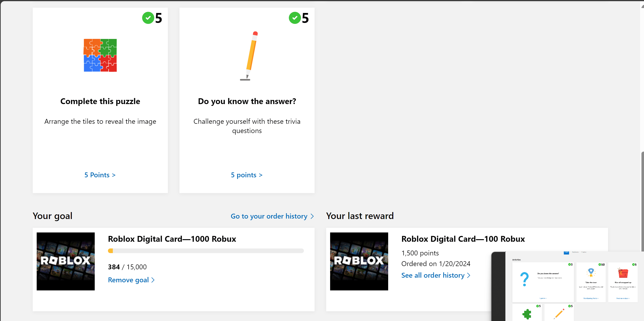Viewport: 644px width, 321px height.
Task: Open the Redeem tab
Action: [x=576, y=252]
